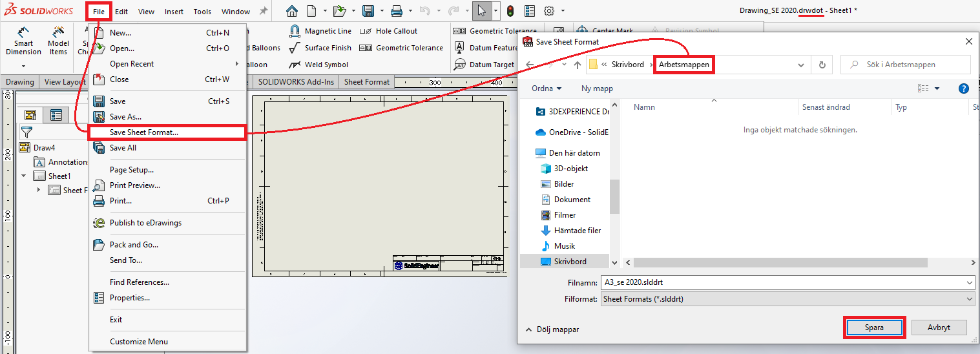Click the Smart Dimension tool
This screenshot has height=354, width=980.
(23, 41)
